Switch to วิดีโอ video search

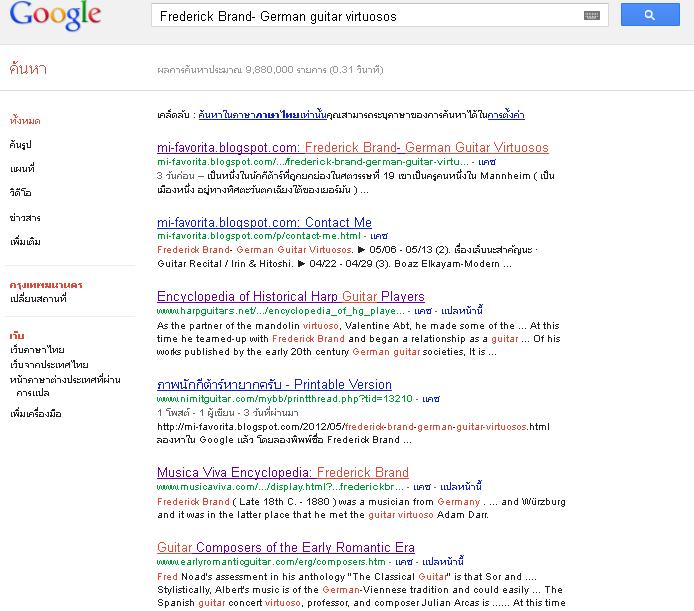[x=20, y=193]
